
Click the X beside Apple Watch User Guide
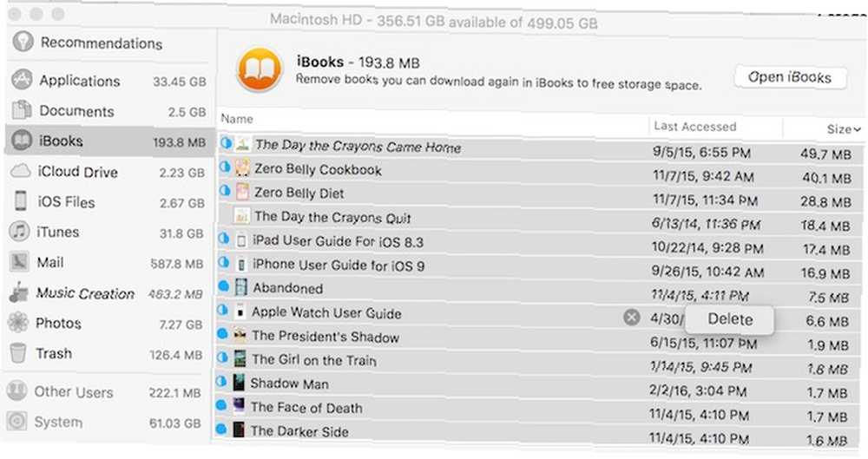632,318
